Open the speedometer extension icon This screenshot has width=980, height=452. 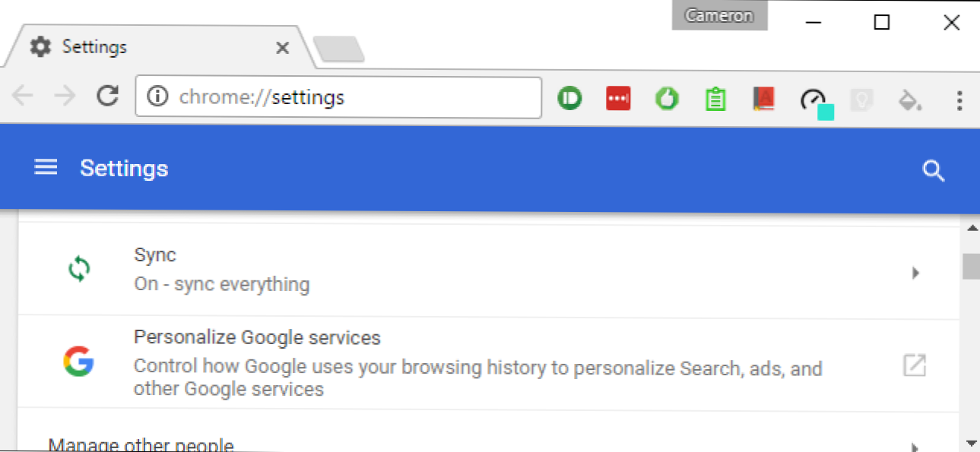point(813,99)
